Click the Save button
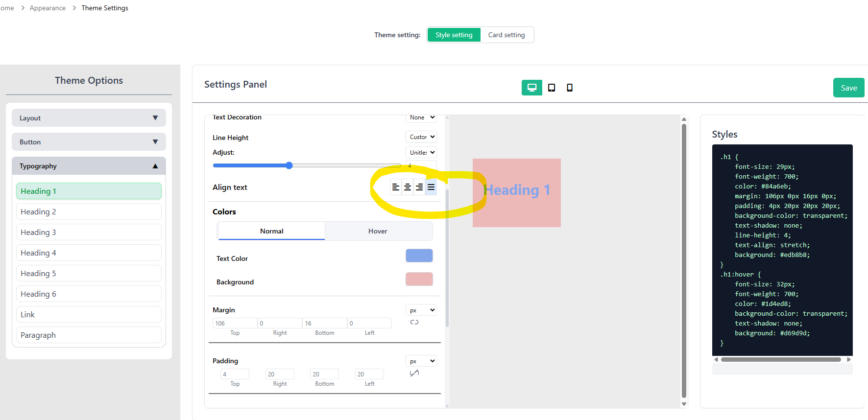 point(849,88)
